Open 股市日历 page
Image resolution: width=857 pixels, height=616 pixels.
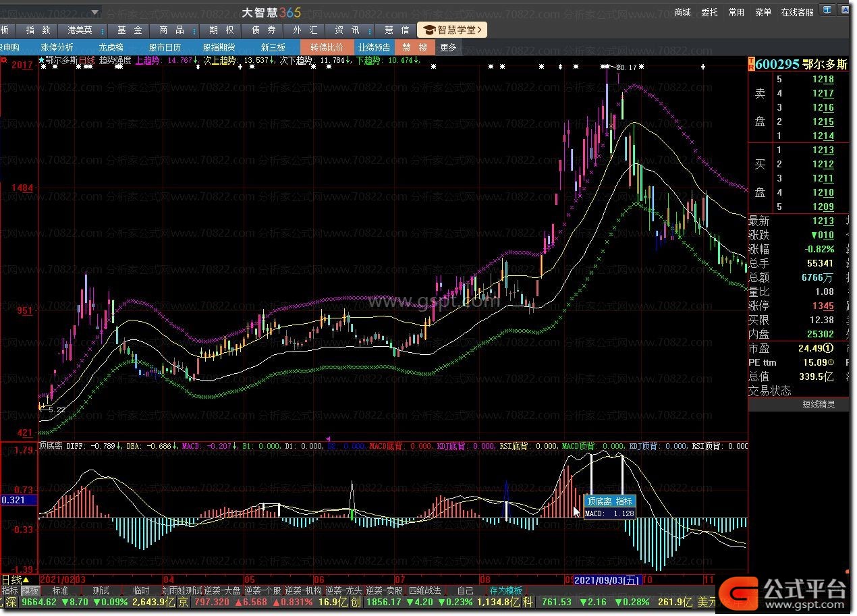tap(165, 47)
